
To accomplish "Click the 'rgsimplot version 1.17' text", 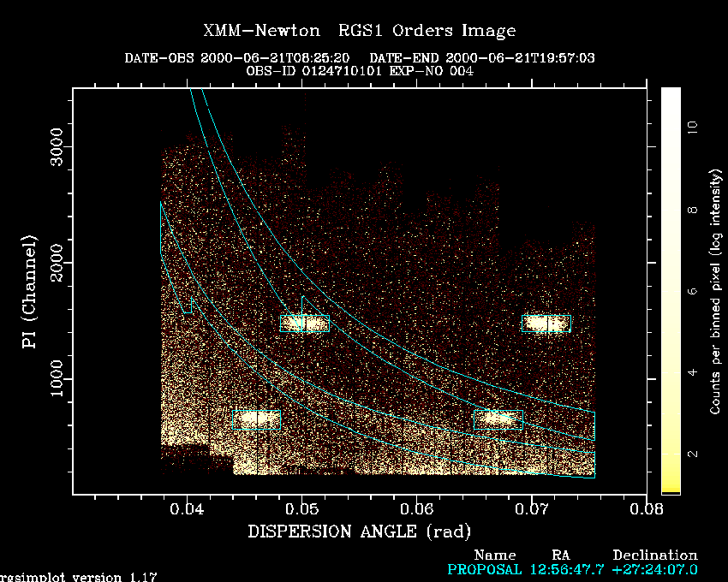I will pyautogui.click(x=79, y=577).
